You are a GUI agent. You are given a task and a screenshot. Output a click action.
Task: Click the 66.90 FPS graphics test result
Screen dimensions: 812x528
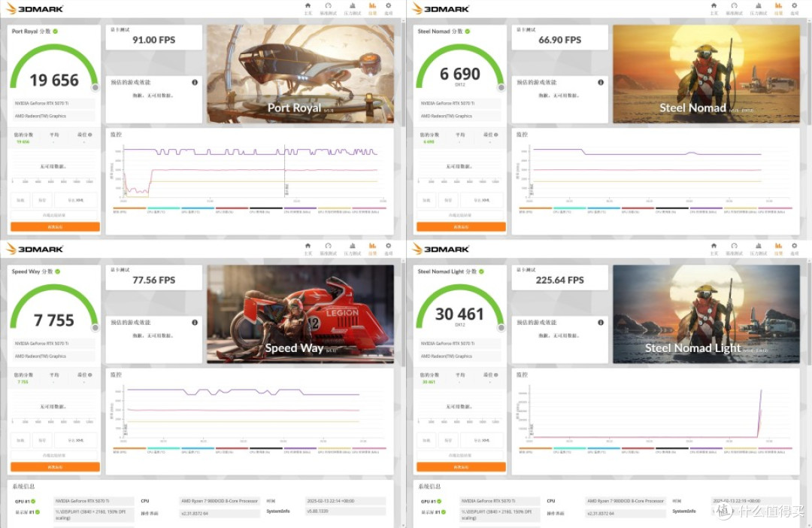[560, 40]
